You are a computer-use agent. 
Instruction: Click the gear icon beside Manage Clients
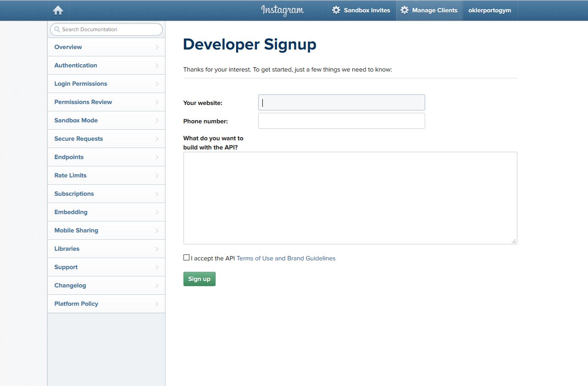point(404,10)
